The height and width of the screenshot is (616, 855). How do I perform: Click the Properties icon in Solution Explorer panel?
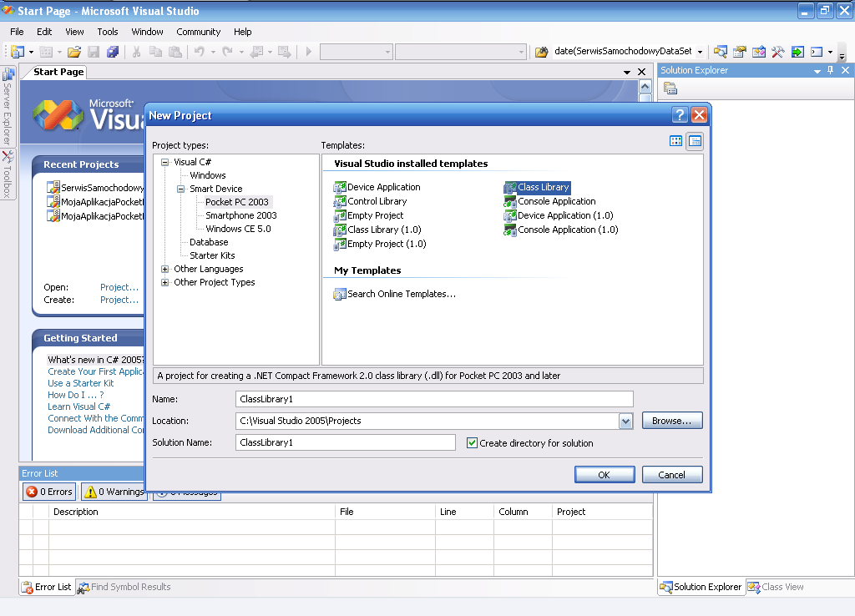pos(670,88)
